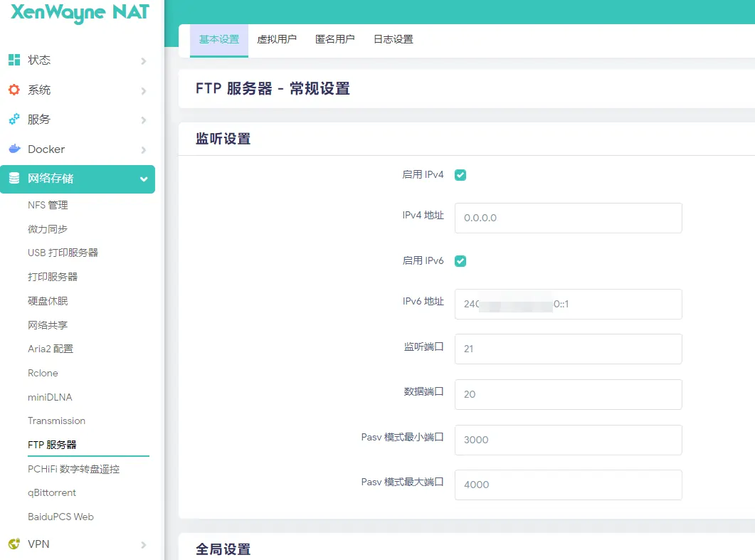
Task: Open Aria2 配置 page
Action: click(51, 349)
